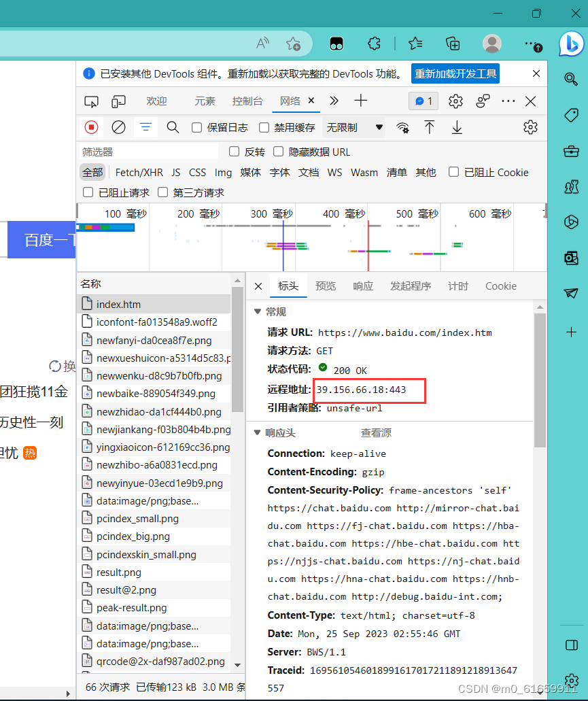
Task: Open Bing Copilot in the sidebar
Action: tap(571, 45)
